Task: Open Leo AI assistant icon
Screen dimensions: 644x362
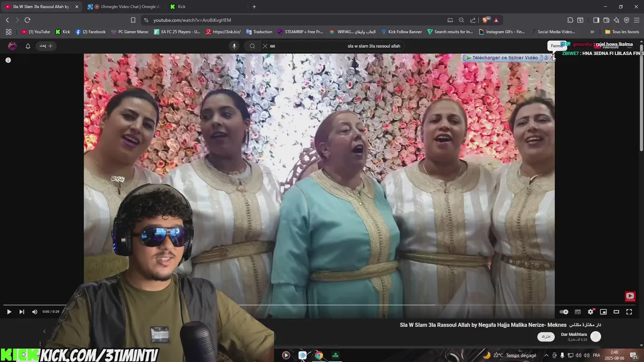Action: point(616,20)
